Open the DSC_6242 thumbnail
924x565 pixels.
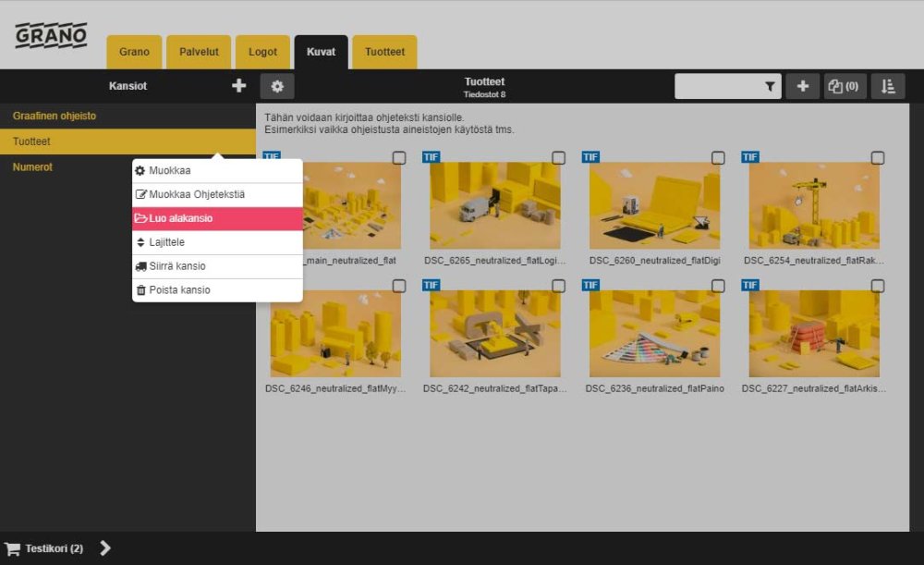point(495,334)
